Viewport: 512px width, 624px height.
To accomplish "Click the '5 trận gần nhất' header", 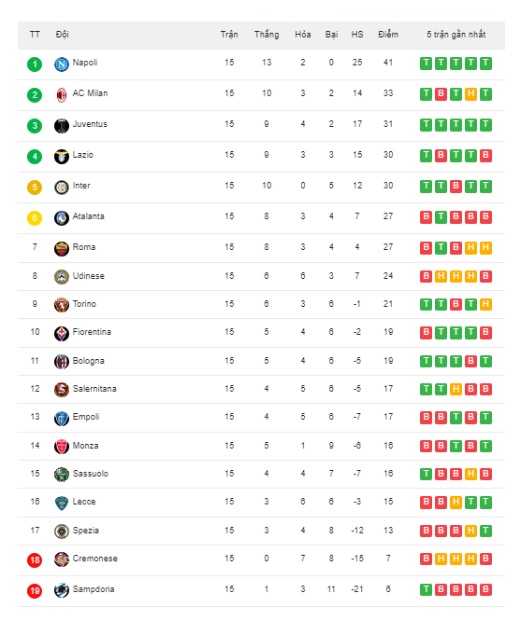I will 456,35.
